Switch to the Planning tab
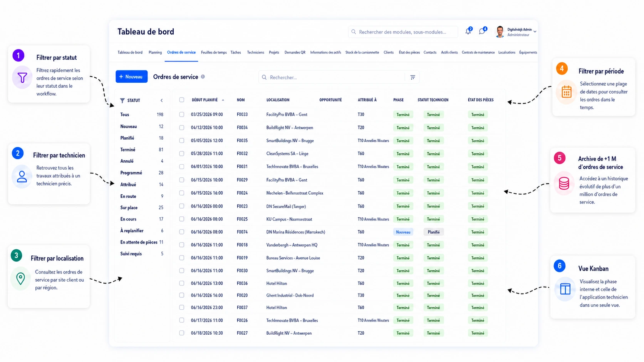 pos(155,53)
